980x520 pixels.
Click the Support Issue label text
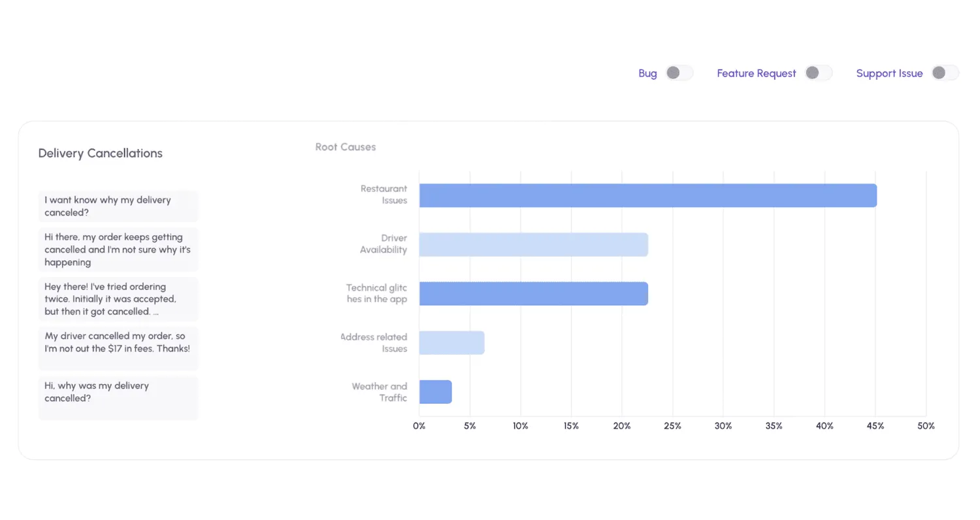click(x=889, y=74)
